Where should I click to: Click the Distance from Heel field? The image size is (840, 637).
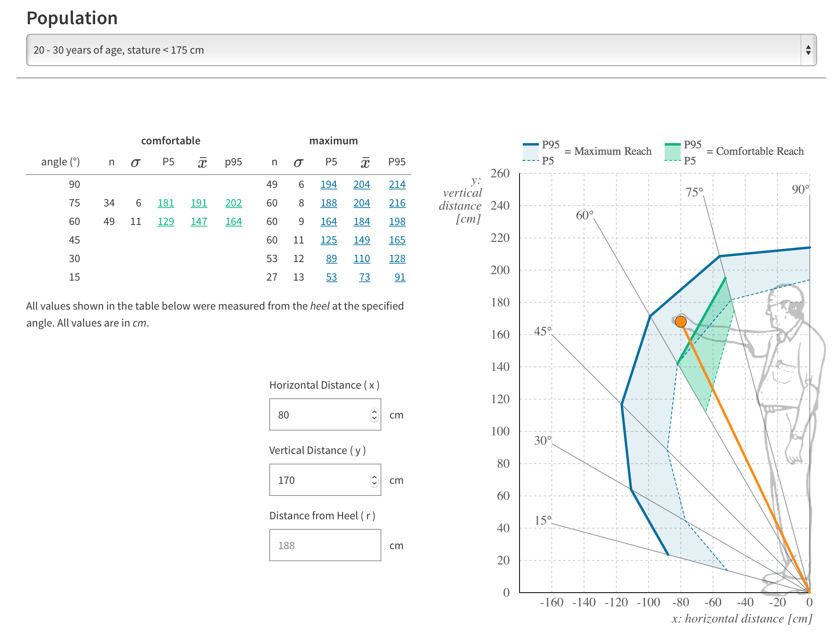pos(325,545)
